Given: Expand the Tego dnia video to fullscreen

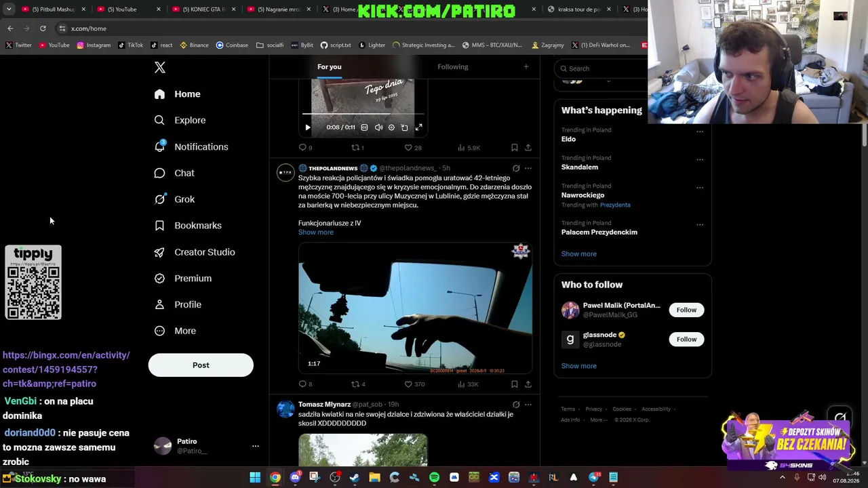Looking at the screenshot, I should tap(418, 127).
